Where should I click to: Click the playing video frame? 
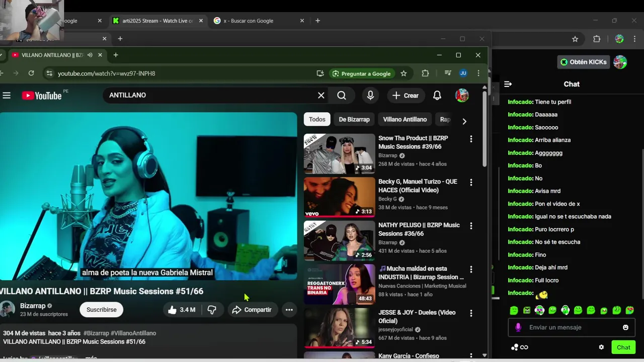pyautogui.click(x=148, y=196)
